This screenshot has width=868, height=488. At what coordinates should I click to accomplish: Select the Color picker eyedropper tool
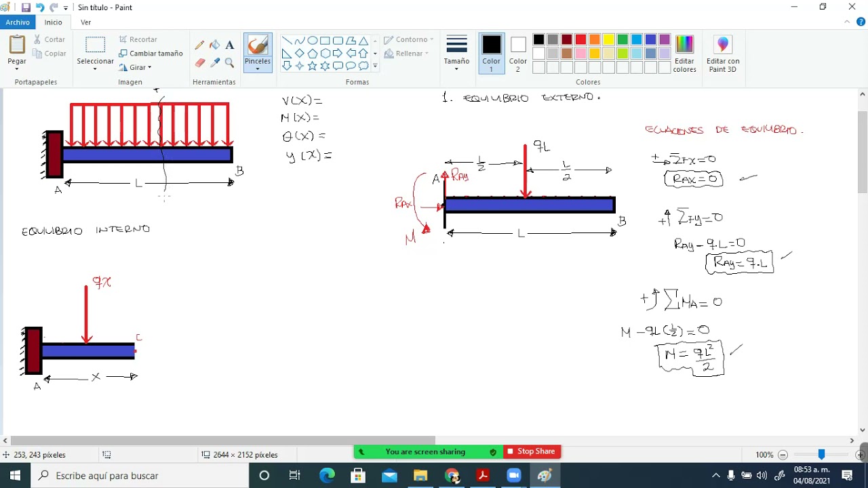[214, 62]
